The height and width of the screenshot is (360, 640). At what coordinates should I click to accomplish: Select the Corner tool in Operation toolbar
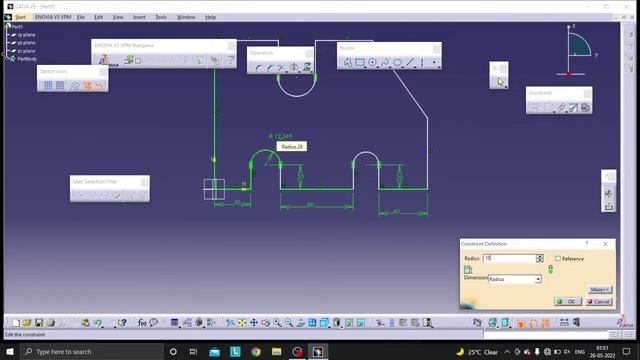pos(259,68)
